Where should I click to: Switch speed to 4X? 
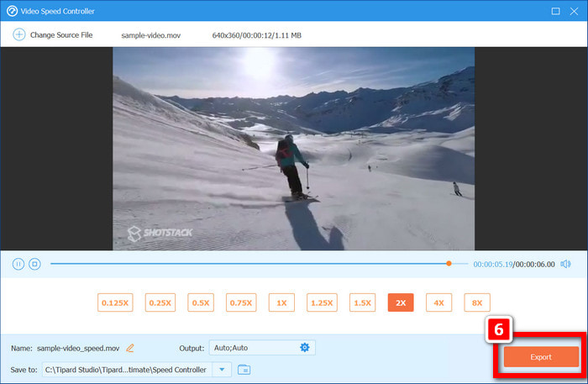(x=439, y=302)
